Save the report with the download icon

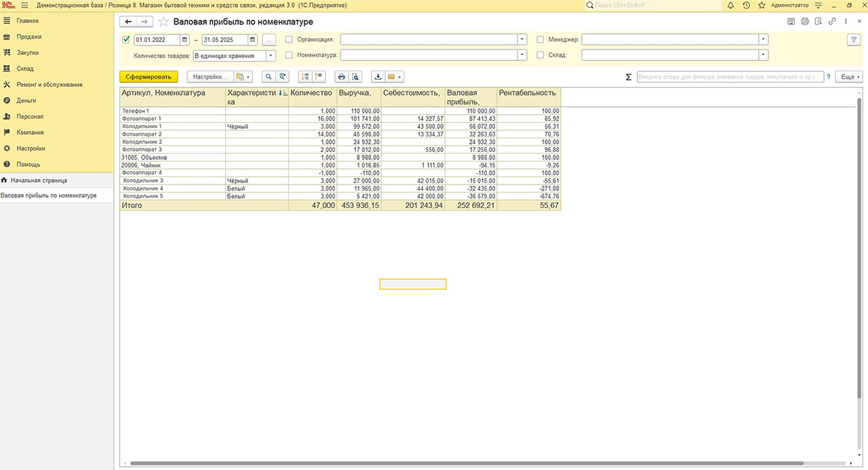tap(378, 77)
